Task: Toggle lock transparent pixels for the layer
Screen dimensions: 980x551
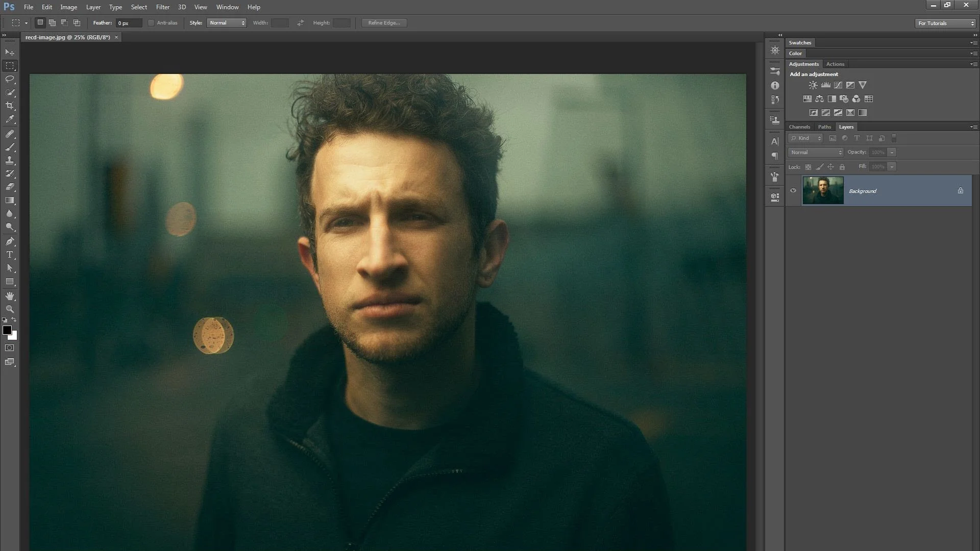Action: tap(808, 167)
